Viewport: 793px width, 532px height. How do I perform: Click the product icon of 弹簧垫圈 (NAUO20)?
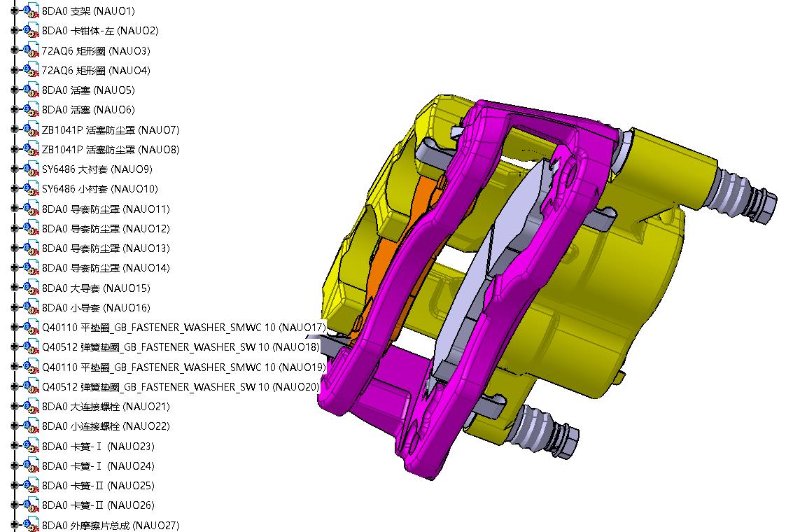(31, 387)
